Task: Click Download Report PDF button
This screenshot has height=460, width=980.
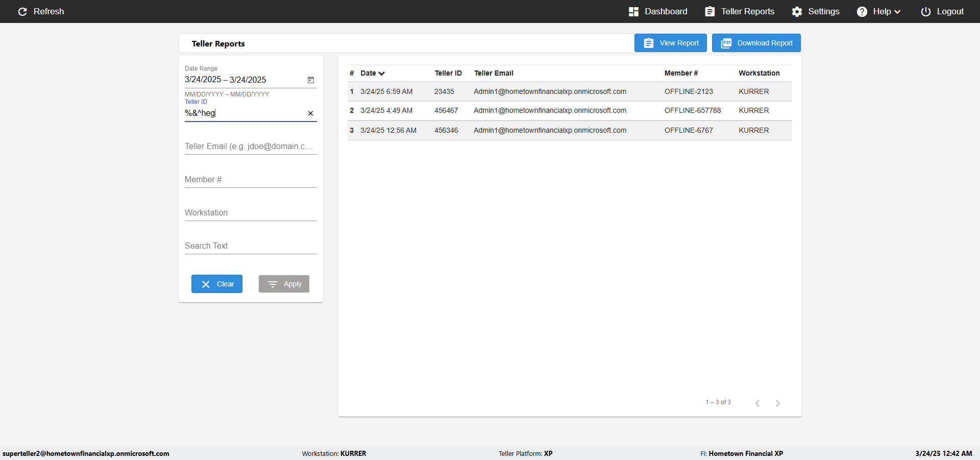Action: (756, 43)
